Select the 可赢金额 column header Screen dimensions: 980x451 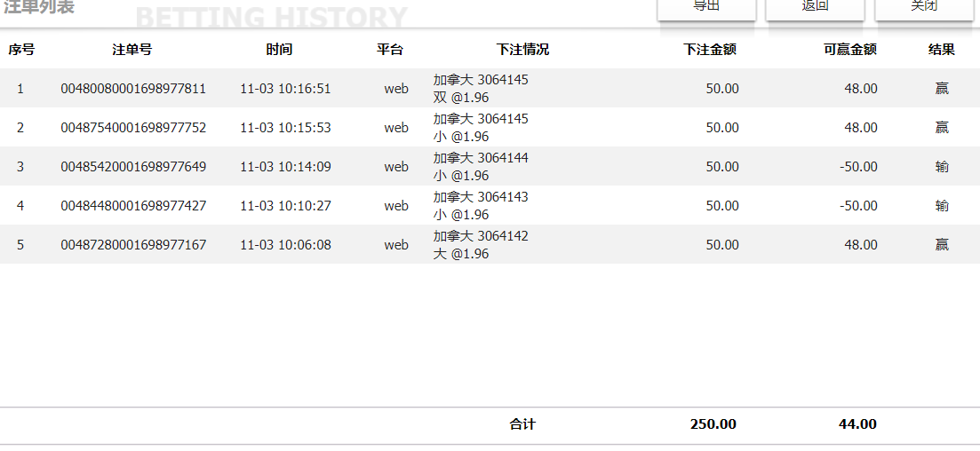pos(850,50)
